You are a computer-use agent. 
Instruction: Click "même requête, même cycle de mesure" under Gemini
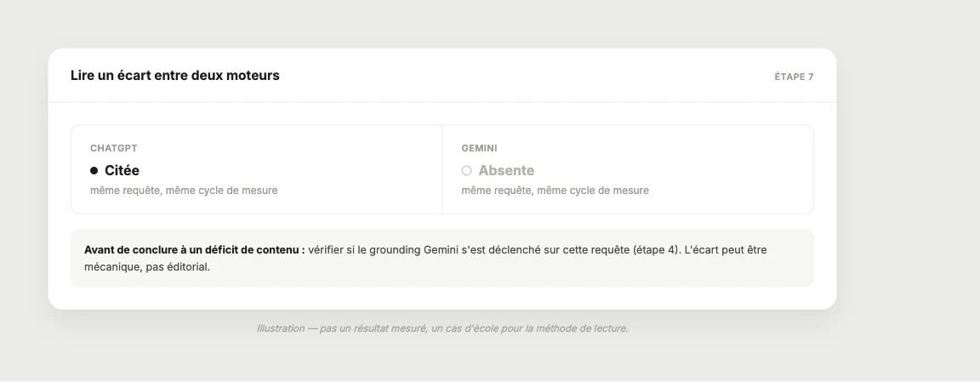pyautogui.click(x=555, y=190)
